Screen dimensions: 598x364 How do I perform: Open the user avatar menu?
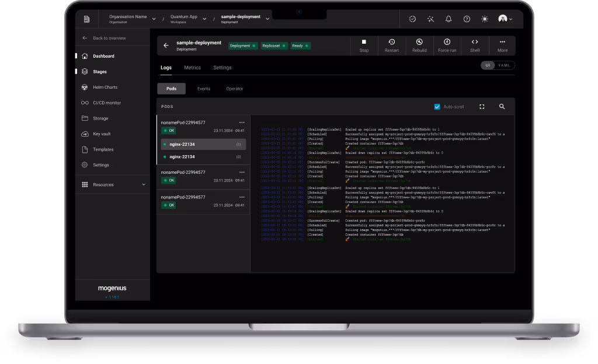(505, 19)
